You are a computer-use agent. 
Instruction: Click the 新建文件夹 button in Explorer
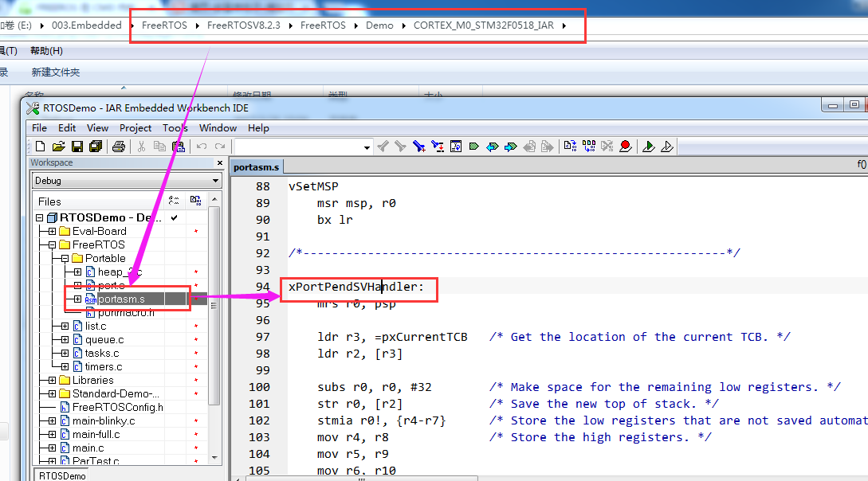(x=55, y=72)
